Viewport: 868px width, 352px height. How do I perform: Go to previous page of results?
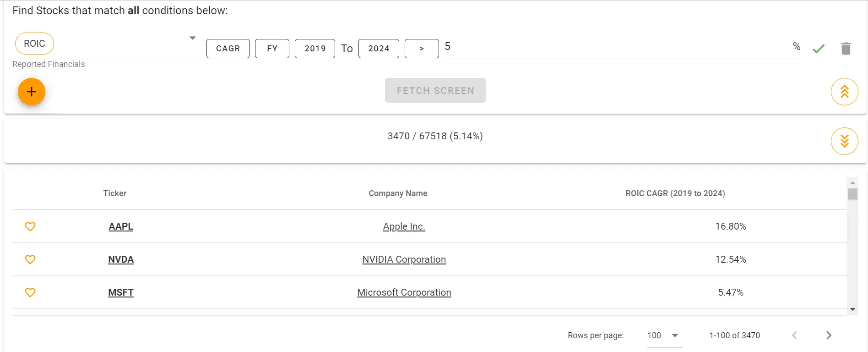coord(794,335)
